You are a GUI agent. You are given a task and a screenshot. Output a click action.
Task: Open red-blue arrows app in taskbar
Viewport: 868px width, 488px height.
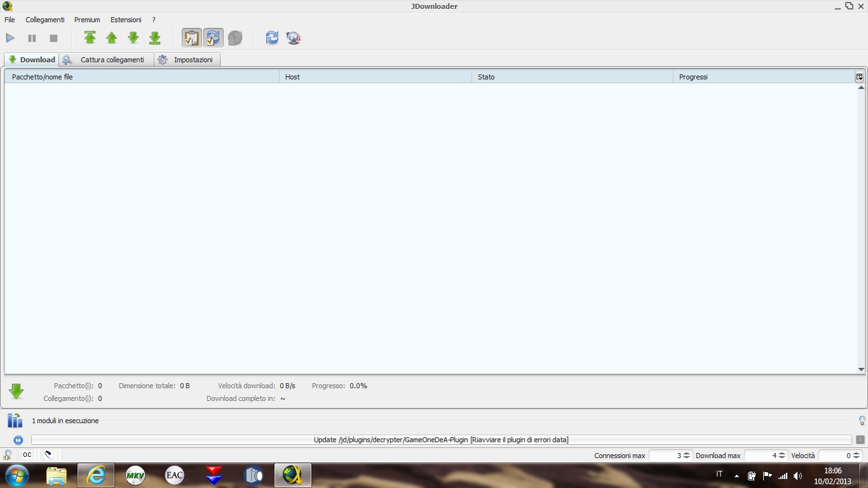click(x=214, y=475)
